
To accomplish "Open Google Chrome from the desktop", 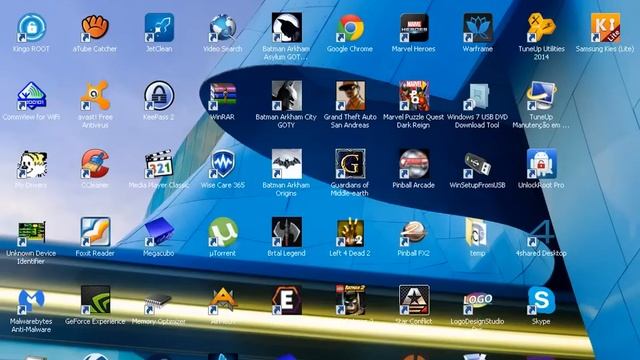I will 350,28.
